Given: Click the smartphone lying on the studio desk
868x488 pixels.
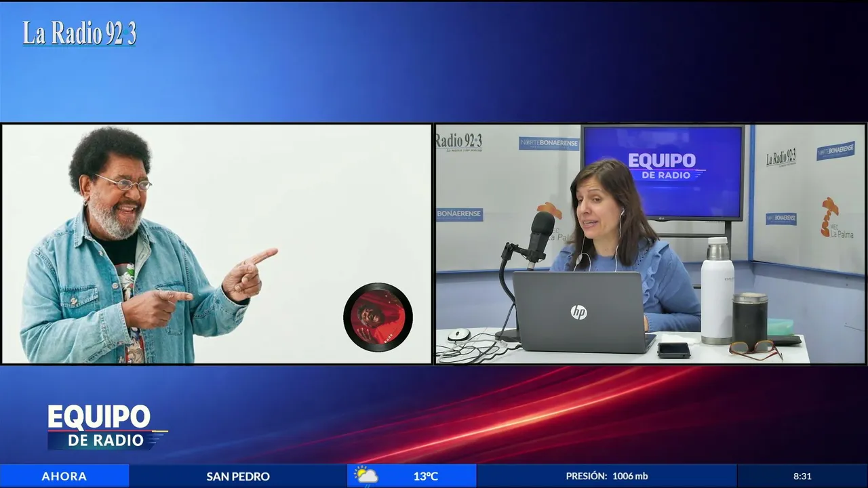Looking at the screenshot, I should pyautogui.click(x=673, y=350).
